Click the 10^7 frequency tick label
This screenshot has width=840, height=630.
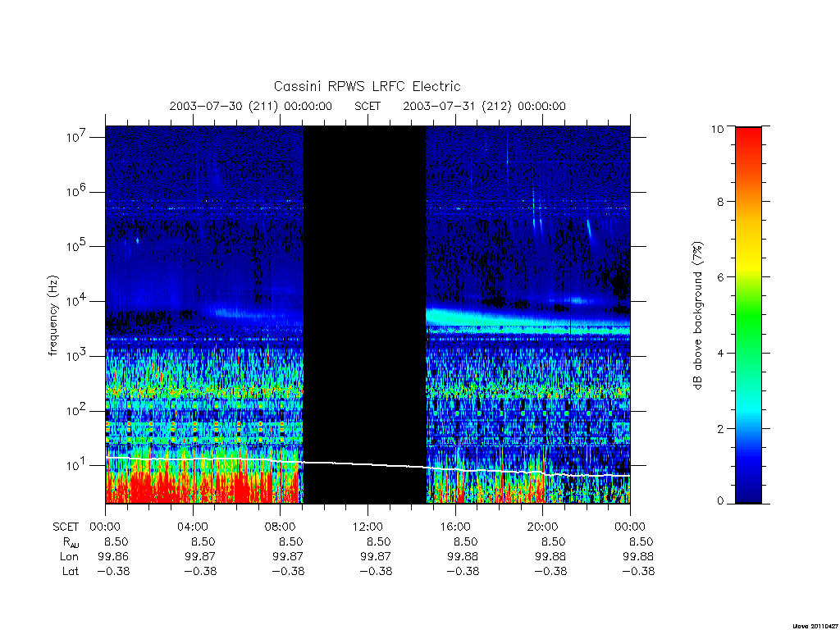point(77,137)
